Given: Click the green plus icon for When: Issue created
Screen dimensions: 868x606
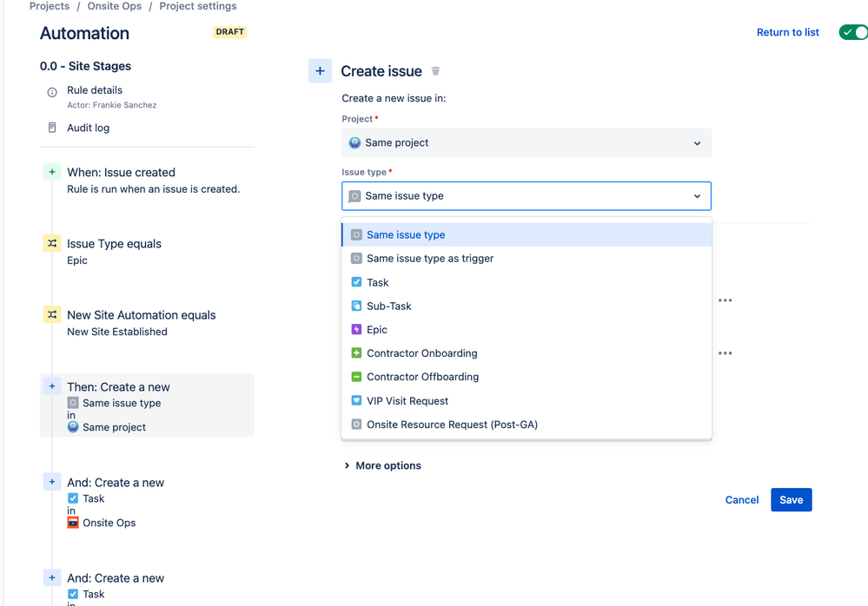Looking at the screenshot, I should coord(52,172).
